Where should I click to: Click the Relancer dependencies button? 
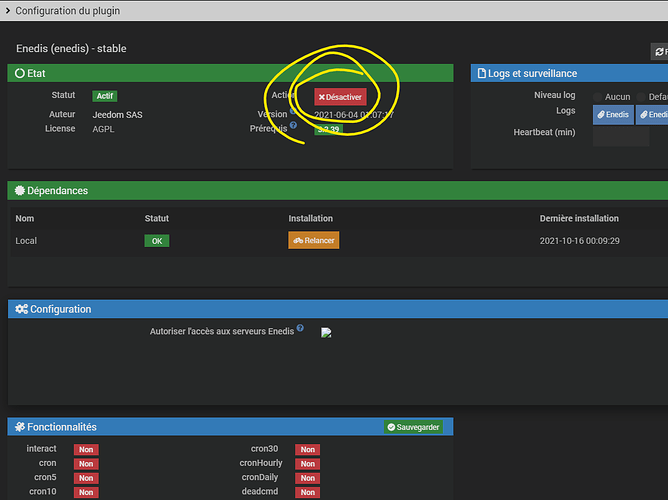click(314, 240)
